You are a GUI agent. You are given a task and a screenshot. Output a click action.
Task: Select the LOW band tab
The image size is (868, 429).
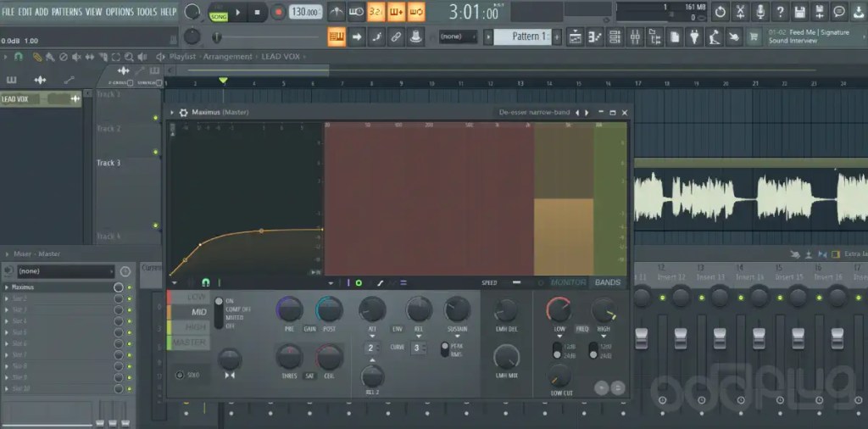click(189, 298)
